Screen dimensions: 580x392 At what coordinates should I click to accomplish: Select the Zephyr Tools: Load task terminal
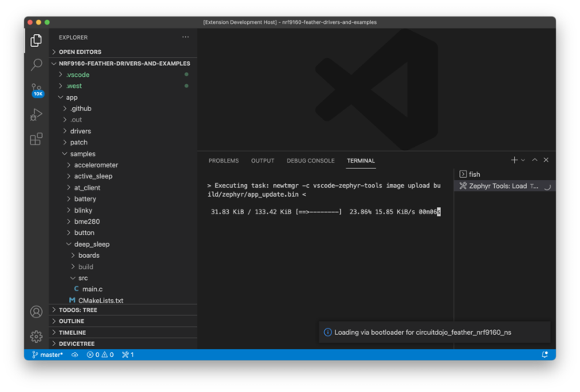point(505,186)
